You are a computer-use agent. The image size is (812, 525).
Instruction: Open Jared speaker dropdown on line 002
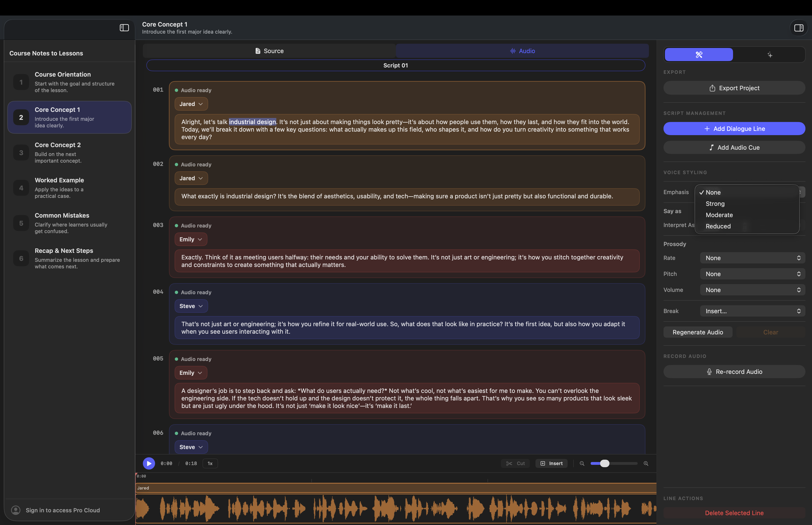pyautogui.click(x=191, y=178)
